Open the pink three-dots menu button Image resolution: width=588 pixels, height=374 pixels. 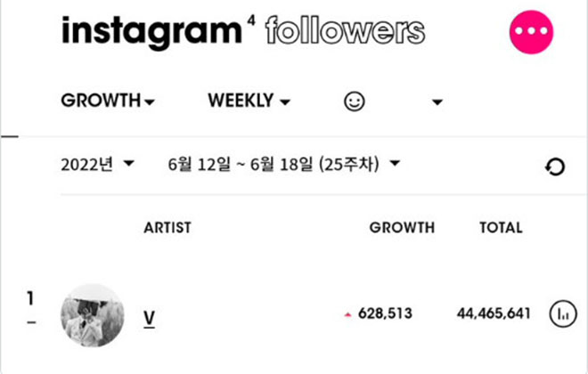531,32
